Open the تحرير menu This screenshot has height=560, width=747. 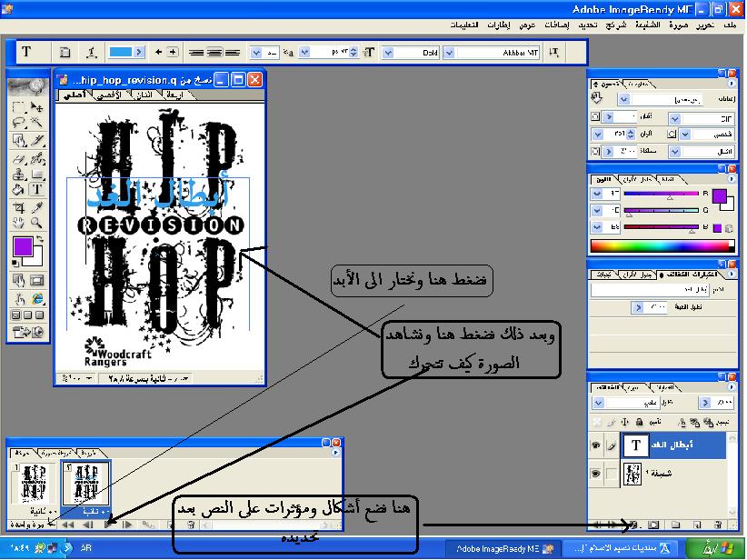tap(704, 25)
